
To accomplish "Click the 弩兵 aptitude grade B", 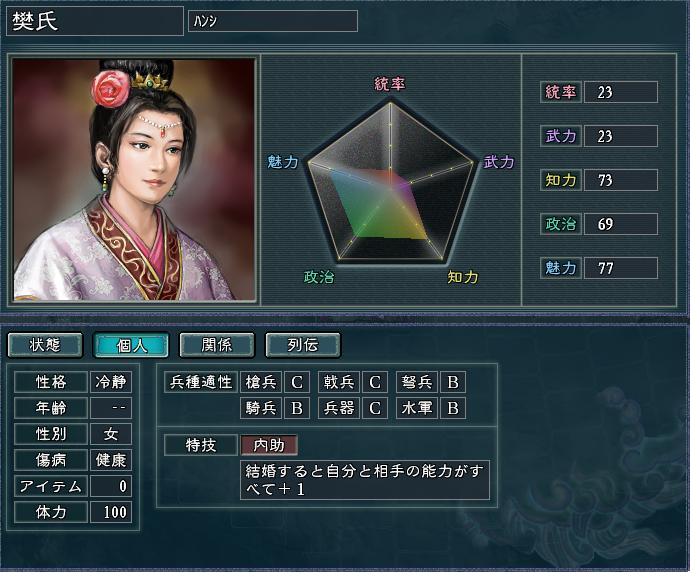I will [x=453, y=382].
